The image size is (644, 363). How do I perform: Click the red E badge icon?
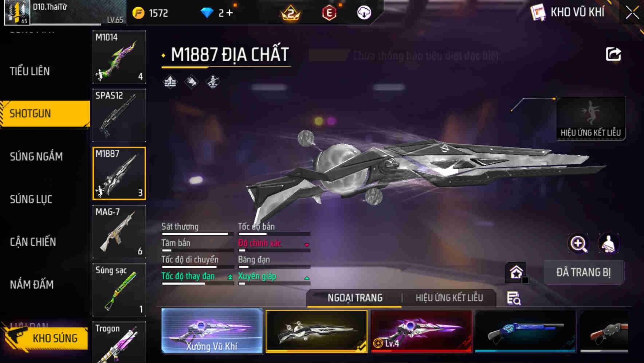point(329,13)
